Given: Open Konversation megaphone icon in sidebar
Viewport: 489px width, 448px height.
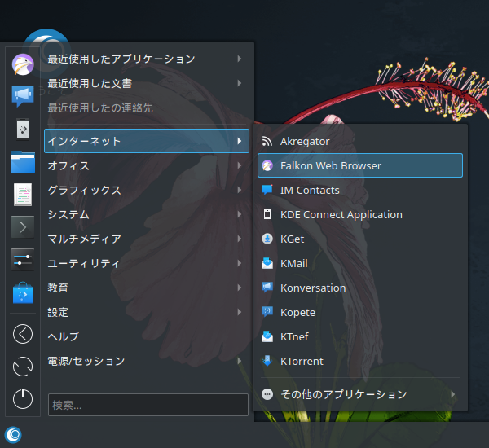Looking at the screenshot, I should (x=23, y=96).
